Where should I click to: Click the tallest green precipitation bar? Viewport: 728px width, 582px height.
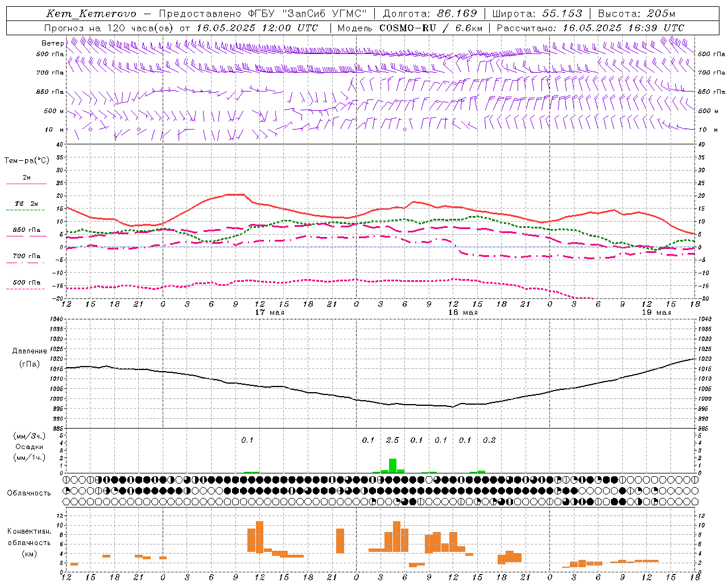click(392, 465)
